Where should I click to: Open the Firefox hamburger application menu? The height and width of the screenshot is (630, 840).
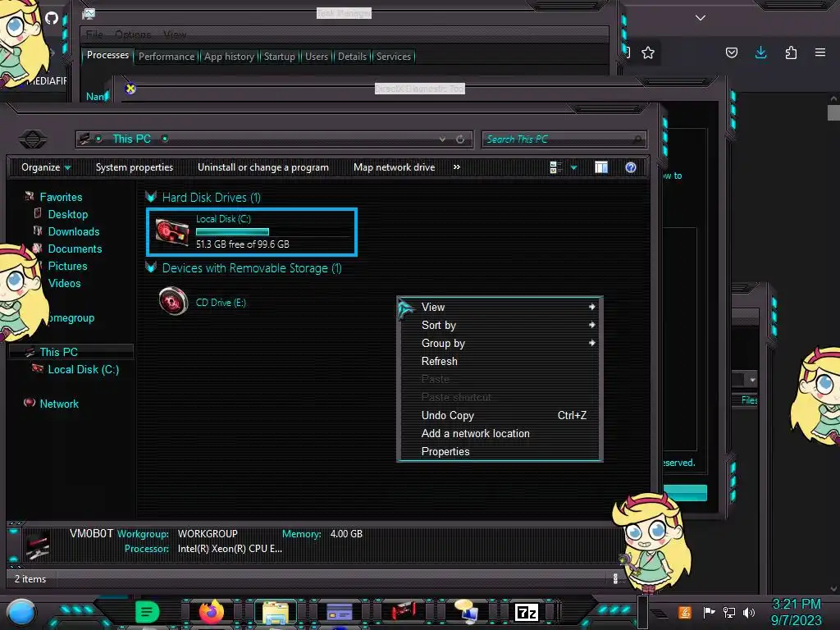pos(820,52)
